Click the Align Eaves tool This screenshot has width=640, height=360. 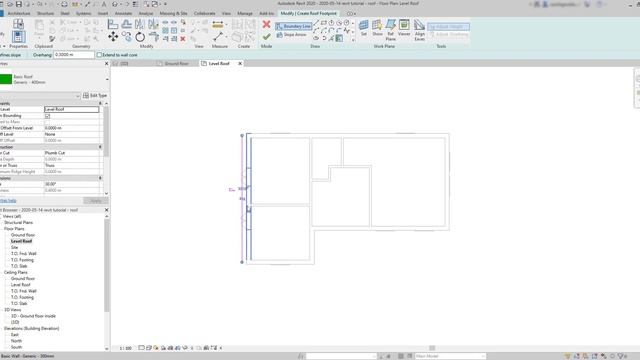[420, 29]
